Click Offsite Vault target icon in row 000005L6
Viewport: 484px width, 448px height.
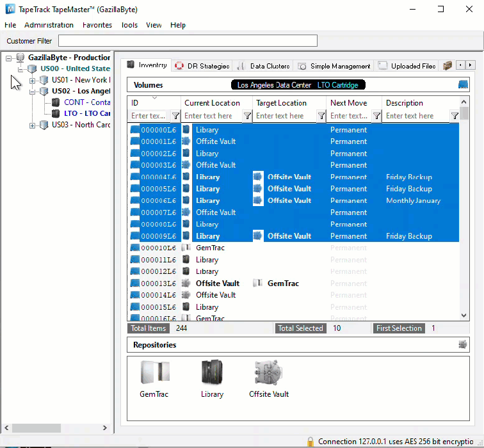(x=258, y=188)
